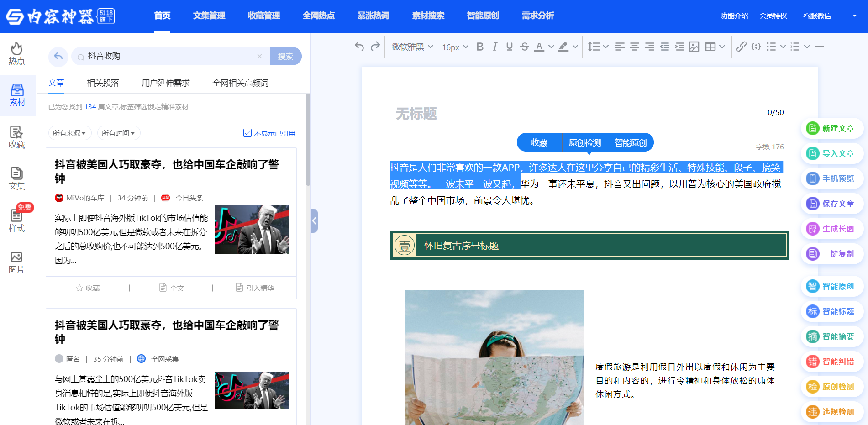Expand the 所有来源 source filter
The width and height of the screenshot is (868, 425).
pos(70,133)
